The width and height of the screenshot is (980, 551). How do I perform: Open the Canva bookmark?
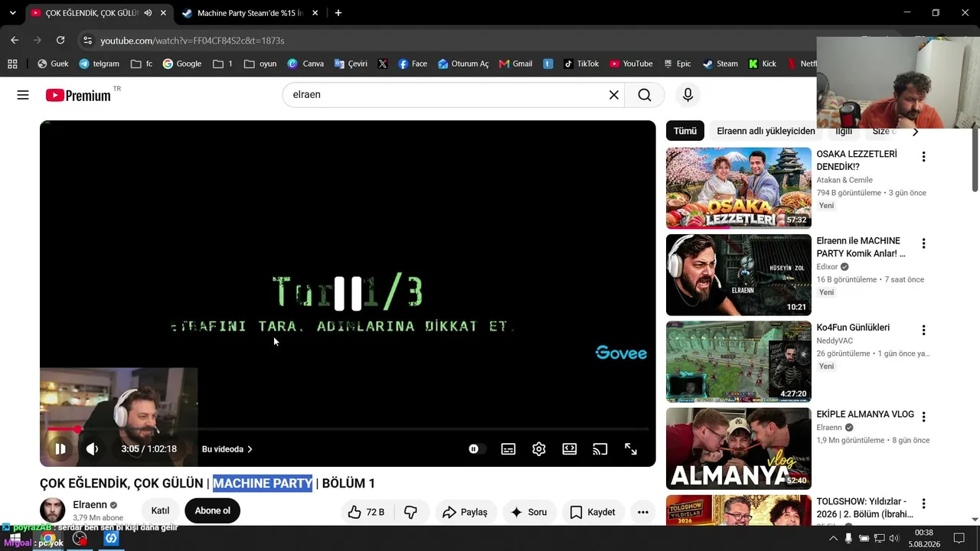(305, 64)
